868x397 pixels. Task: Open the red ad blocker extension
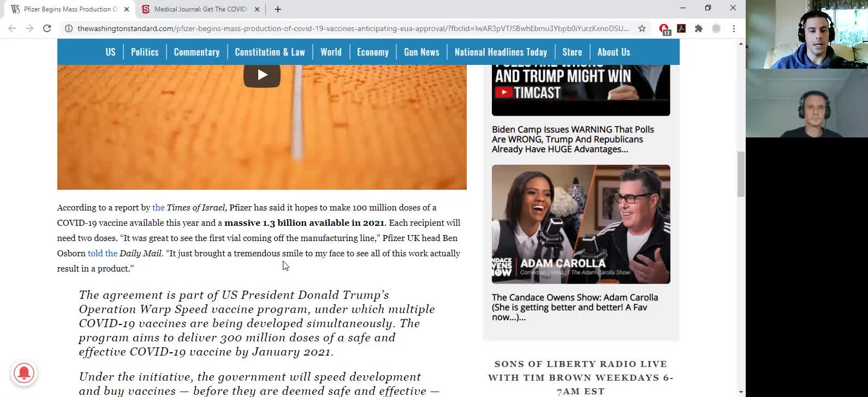tap(664, 29)
